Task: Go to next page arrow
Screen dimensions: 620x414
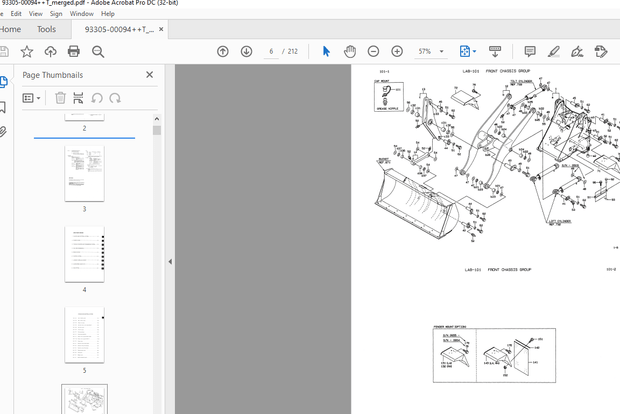Action: [246, 51]
